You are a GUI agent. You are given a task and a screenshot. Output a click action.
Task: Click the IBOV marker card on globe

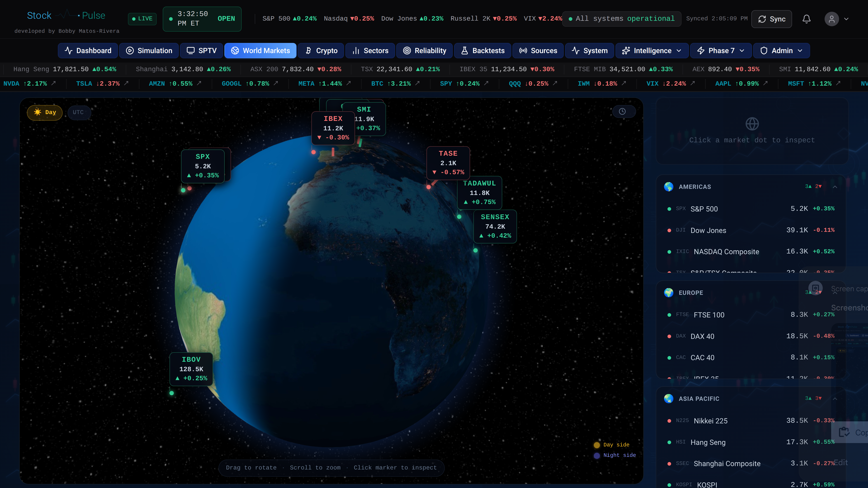point(191,369)
